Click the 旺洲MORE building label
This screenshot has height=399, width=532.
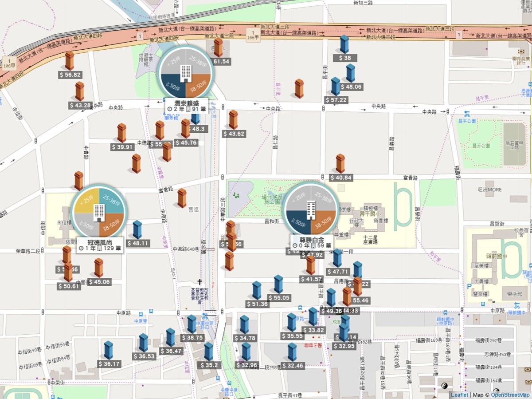(490, 190)
